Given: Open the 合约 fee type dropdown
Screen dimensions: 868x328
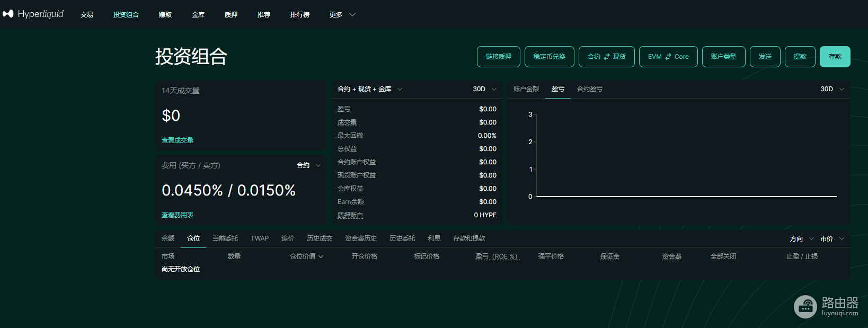Looking at the screenshot, I should [x=309, y=165].
